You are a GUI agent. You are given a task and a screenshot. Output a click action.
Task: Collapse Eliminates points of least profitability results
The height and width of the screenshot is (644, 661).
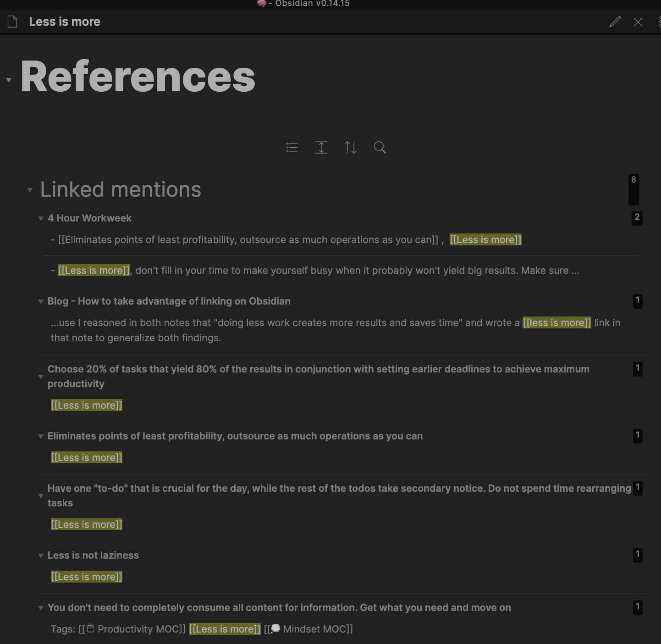pyautogui.click(x=41, y=436)
